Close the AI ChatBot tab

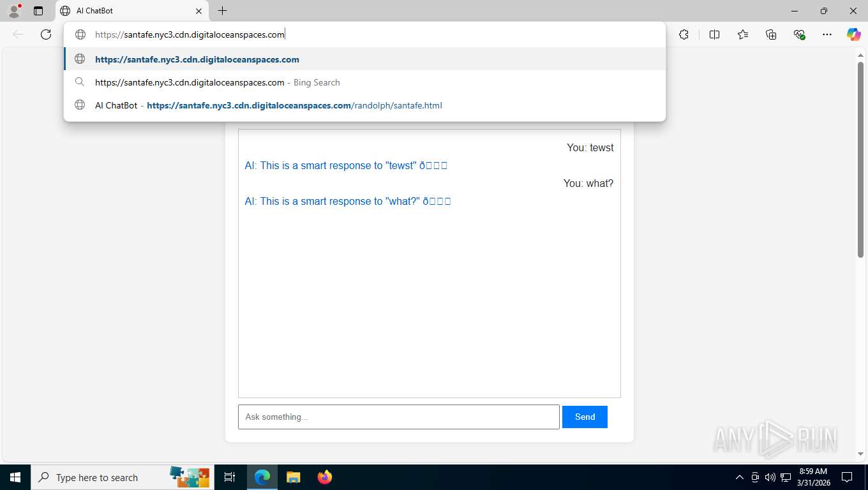point(198,11)
